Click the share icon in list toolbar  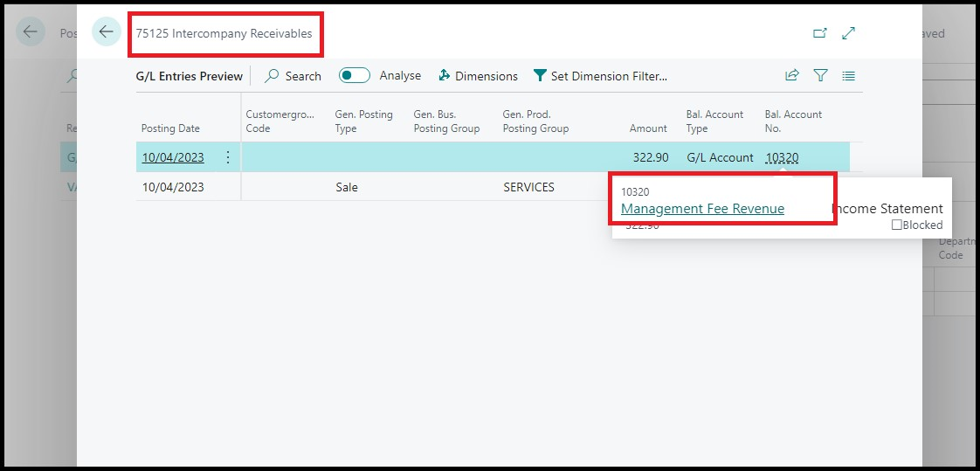click(792, 76)
